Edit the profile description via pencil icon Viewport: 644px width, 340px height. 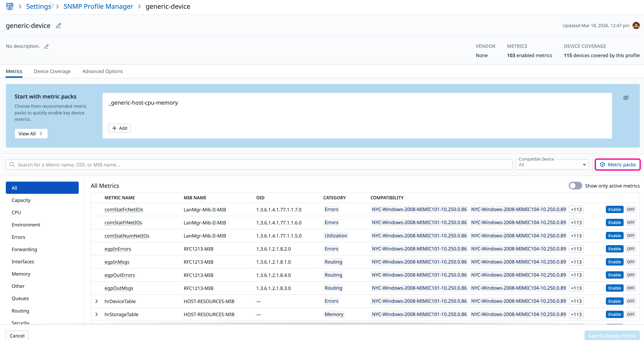(x=46, y=47)
